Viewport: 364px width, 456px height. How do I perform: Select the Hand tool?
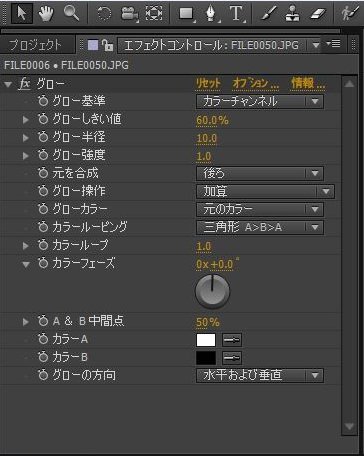coord(46,14)
